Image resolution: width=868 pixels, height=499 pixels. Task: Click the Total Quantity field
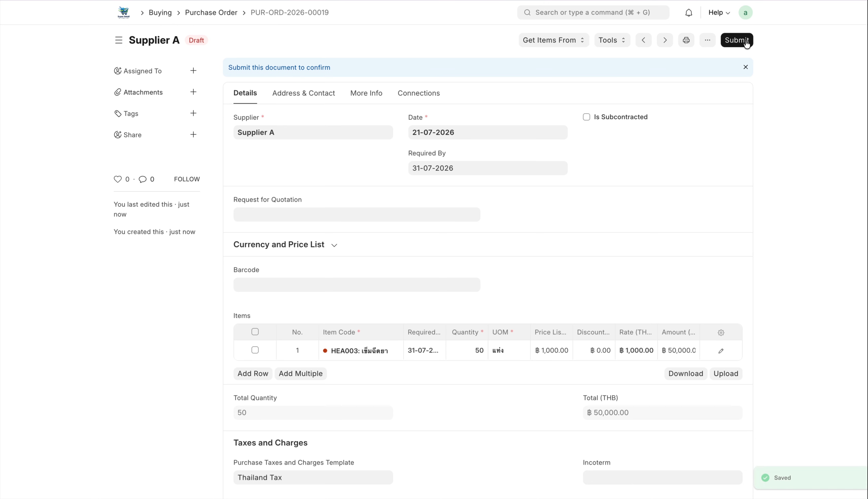(x=313, y=413)
